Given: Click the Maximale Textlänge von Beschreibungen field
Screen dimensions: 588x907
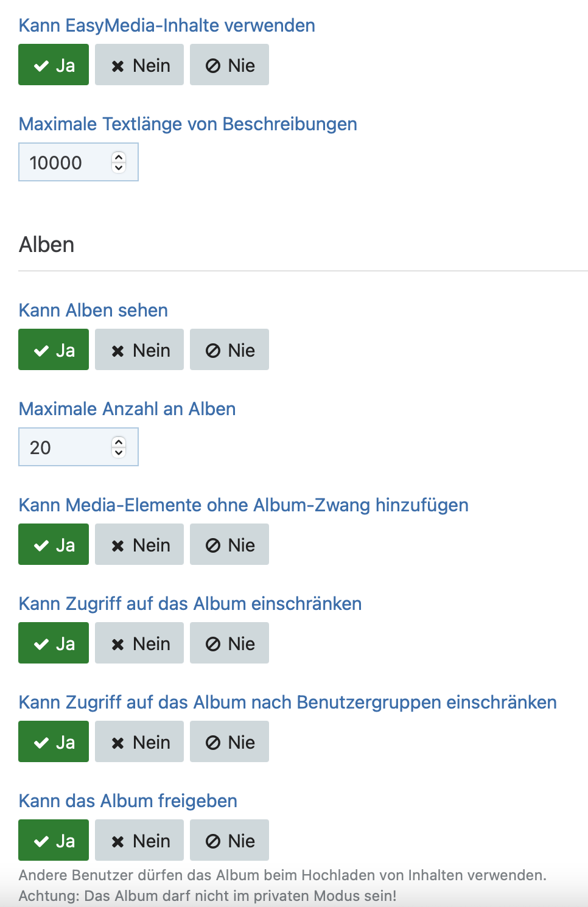Looking at the screenshot, I should click(x=79, y=162).
